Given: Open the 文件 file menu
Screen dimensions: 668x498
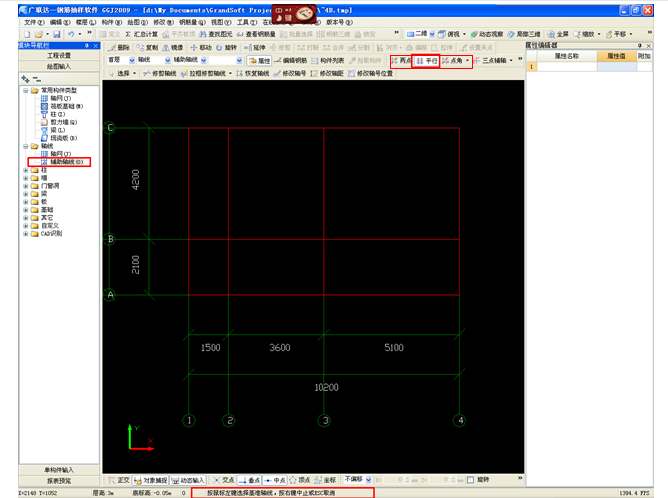Looking at the screenshot, I should coord(34,22).
